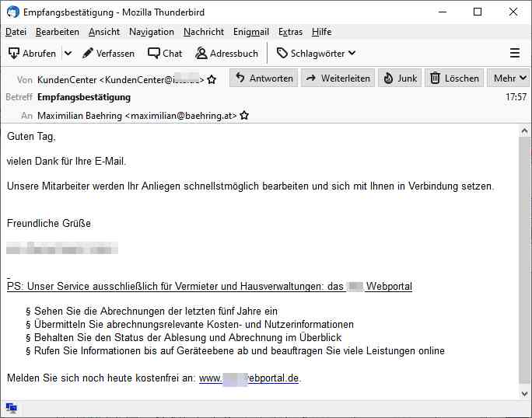This screenshot has width=532, height=418.
Task: Star the sender KundenCenter contact
Action: 212,79
